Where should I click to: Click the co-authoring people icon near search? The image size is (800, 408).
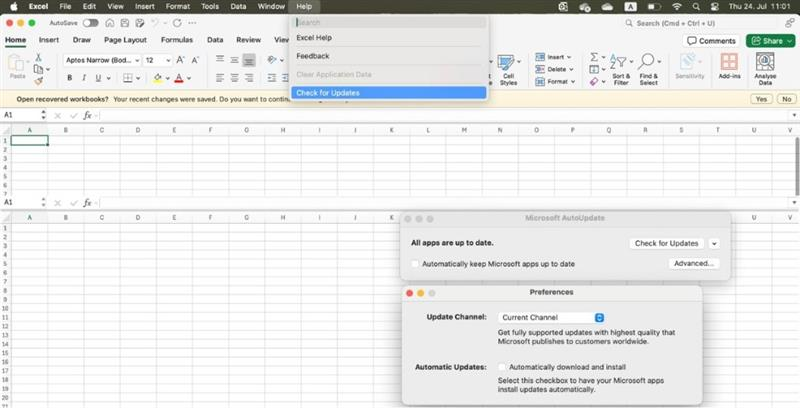coord(789,23)
